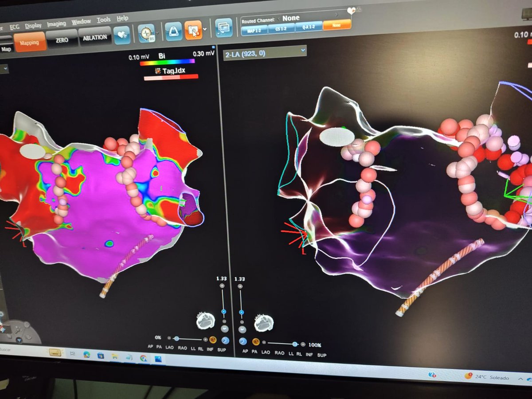Click the blue windows layout icon
Screen dimensions: 532x399
pos(223,28)
